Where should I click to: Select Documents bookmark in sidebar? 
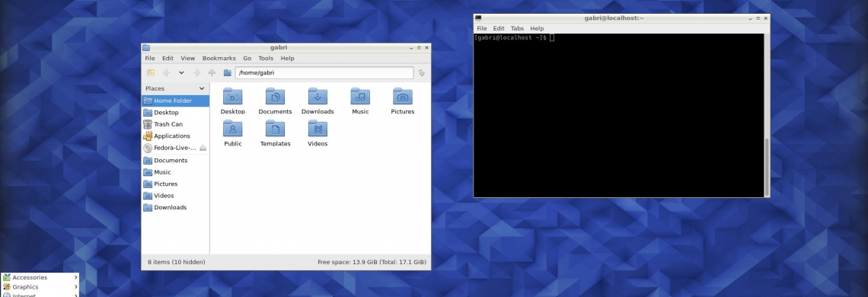175,160
